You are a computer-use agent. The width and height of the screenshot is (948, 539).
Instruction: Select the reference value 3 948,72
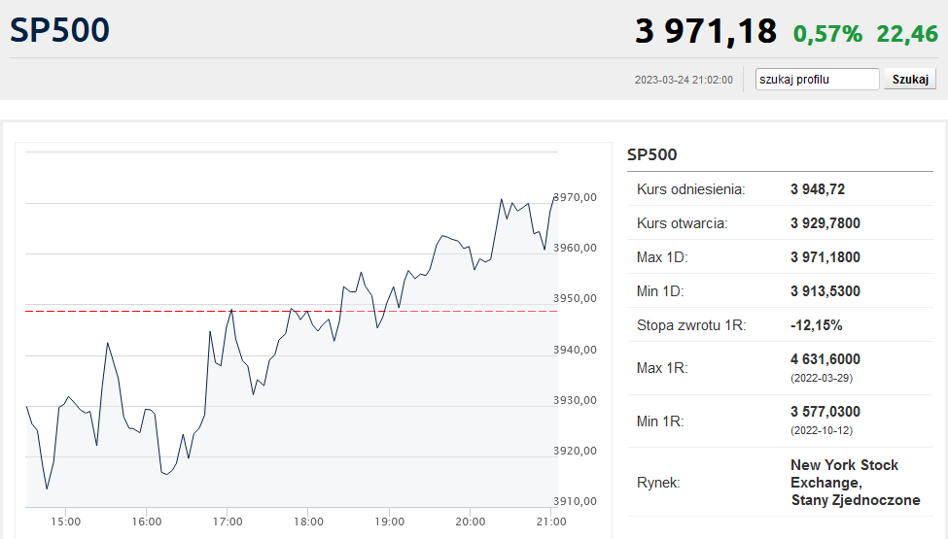click(817, 189)
